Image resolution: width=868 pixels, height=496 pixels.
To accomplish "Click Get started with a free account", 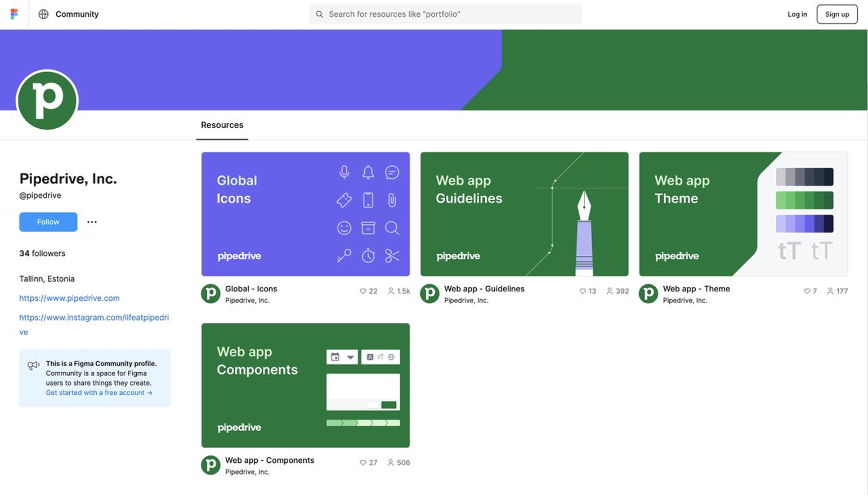I will tap(99, 393).
